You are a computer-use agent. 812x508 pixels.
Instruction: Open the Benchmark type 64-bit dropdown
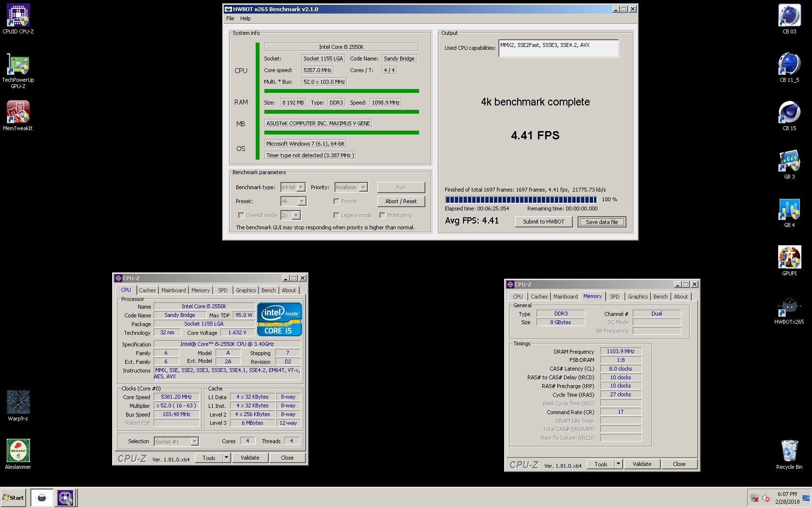pos(293,187)
